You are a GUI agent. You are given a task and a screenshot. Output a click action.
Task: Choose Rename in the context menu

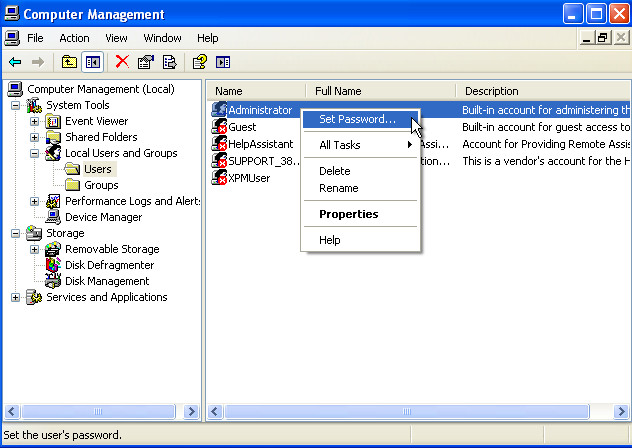[360, 188]
